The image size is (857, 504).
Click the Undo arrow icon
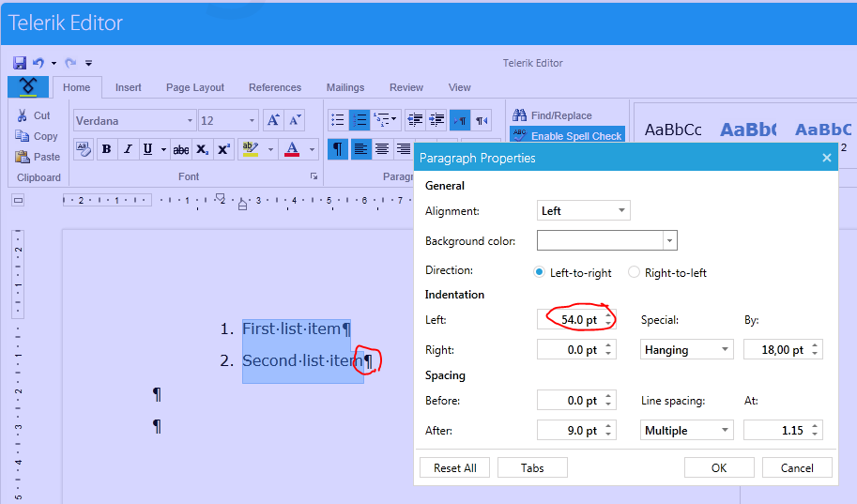(x=38, y=63)
